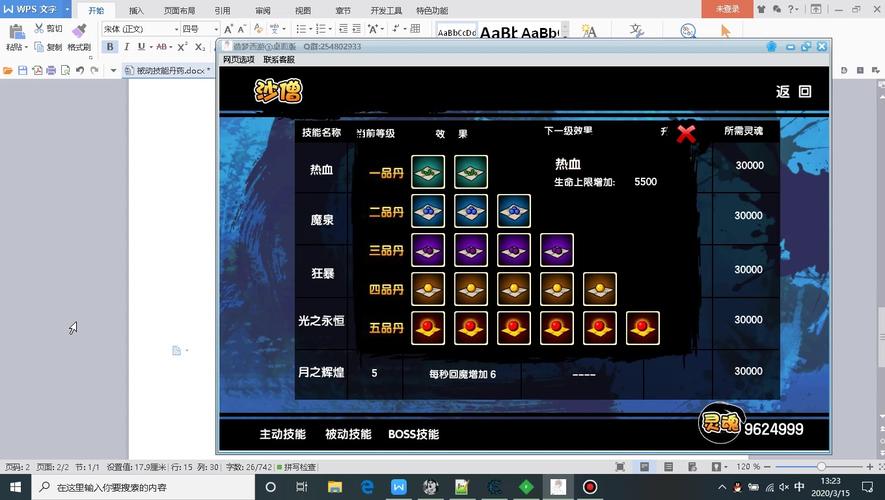Click the open folder icon in quick access

[8, 71]
